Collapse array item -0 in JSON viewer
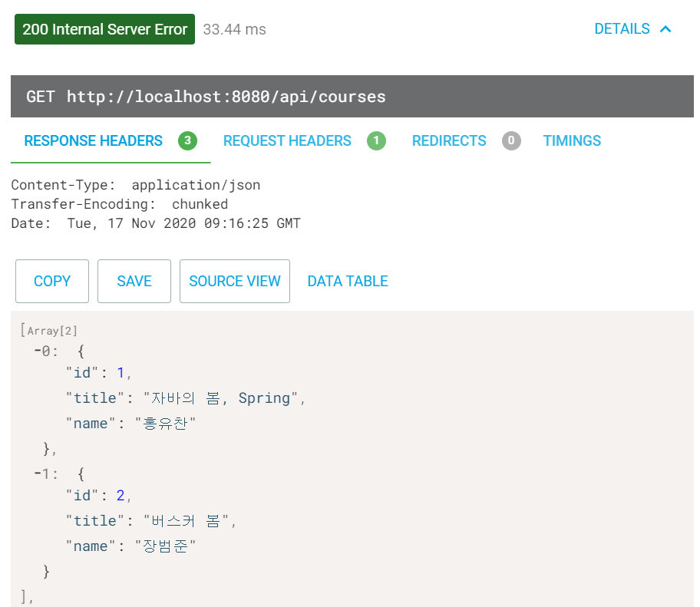This screenshot has height=607, width=700. [38, 351]
